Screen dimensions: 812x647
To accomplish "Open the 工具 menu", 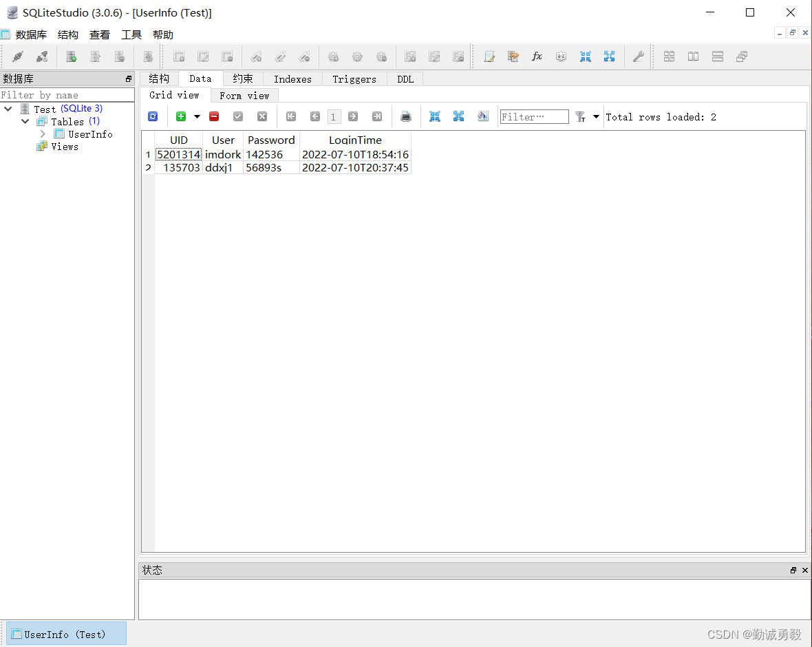I will (131, 34).
